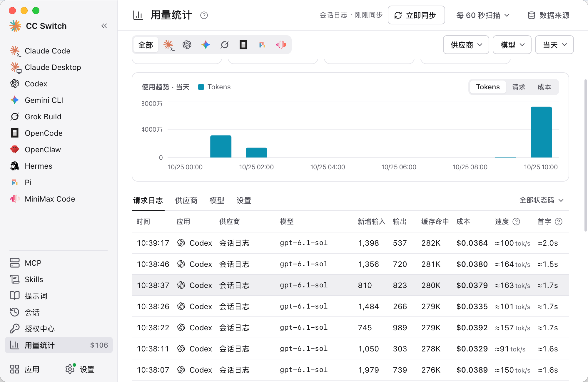Open 全部状态码 status filter

[x=541, y=200]
